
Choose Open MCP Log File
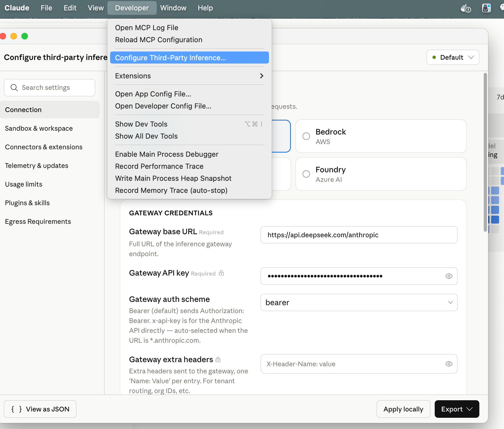tap(189, 28)
